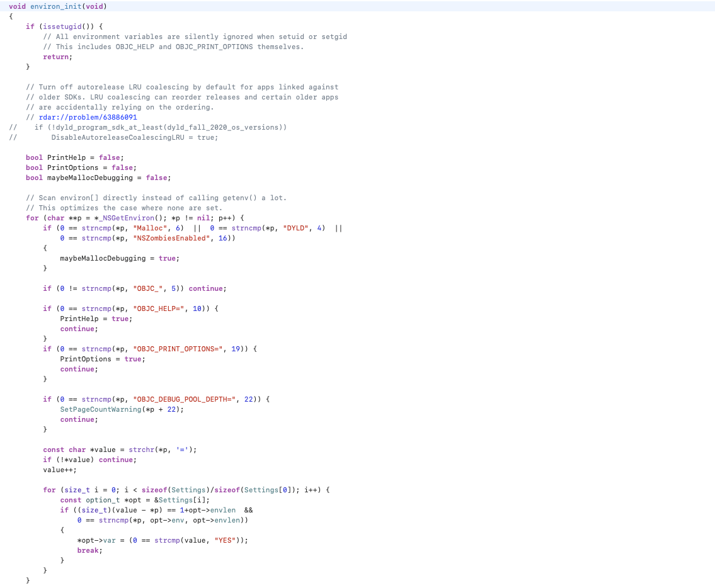Viewport: 715px width, 588px height.
Task: Click the return; statement
Action: tap(57, 57)
